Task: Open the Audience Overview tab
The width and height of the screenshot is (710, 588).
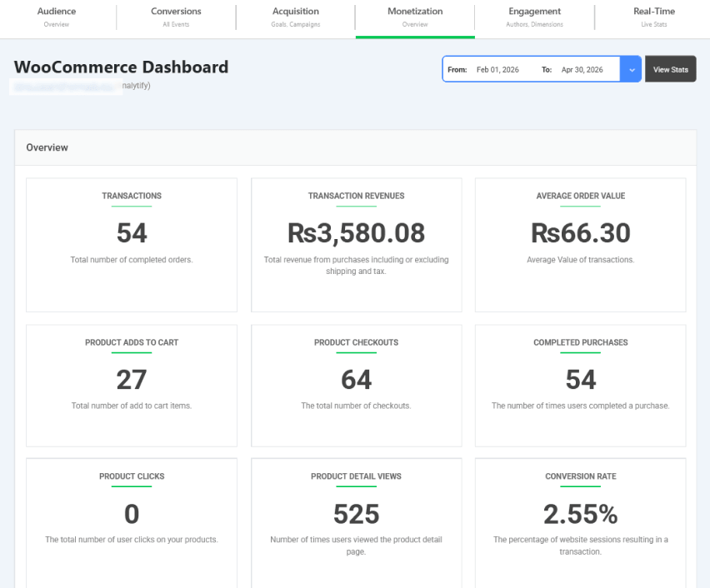Action: (x=57, y=17)
